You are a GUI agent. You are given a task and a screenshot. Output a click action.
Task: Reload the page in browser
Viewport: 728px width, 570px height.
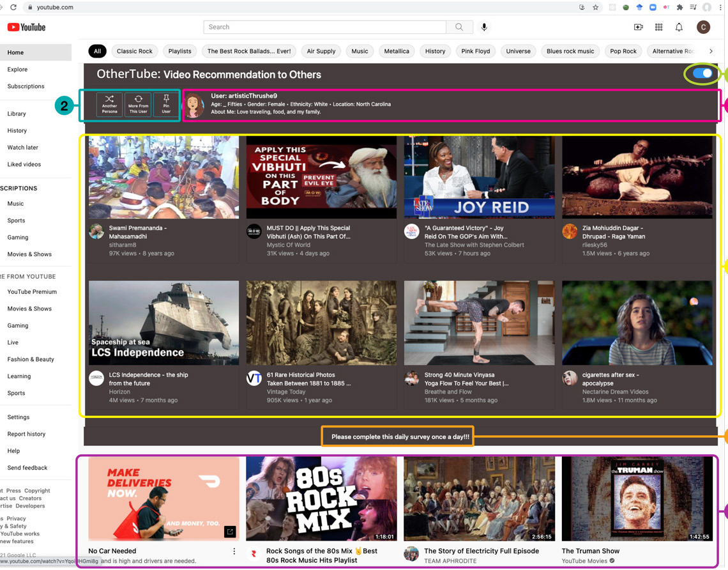click(x=13, y=7)
